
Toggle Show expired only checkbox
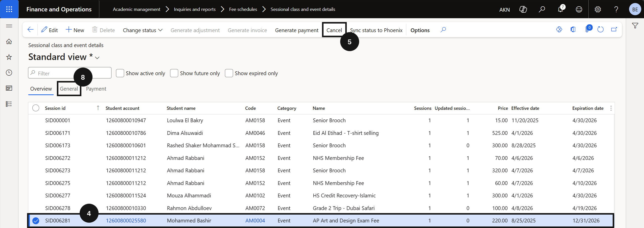(x=229, y=73)
